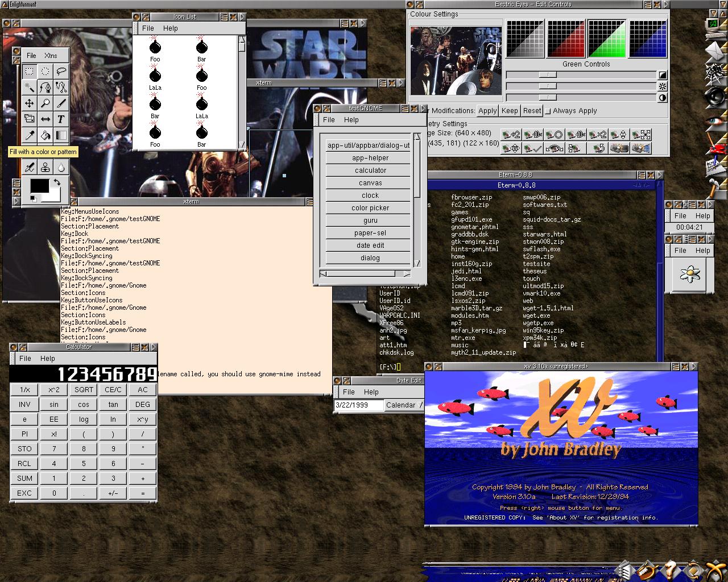Click the double image size x2 button
The width and height of the screenshot is (728, 582).
597,135
